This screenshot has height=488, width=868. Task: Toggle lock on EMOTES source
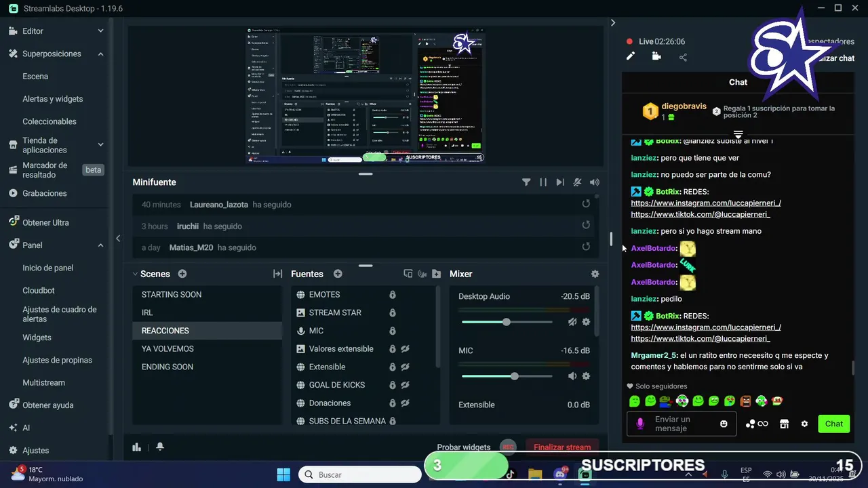392,295
